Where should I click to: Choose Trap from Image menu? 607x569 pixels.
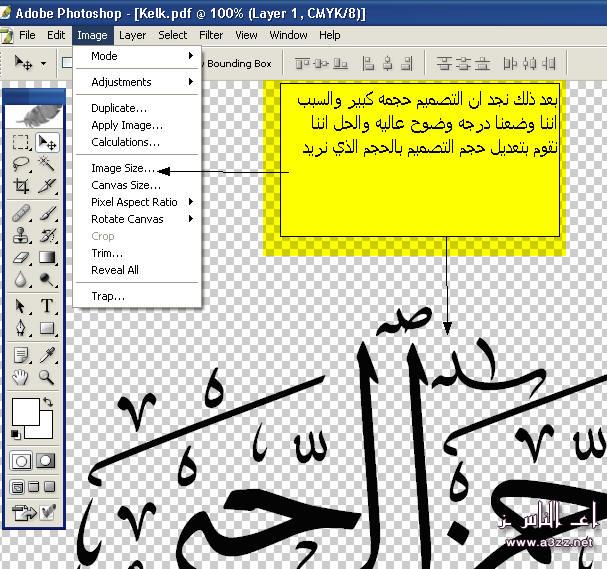(x=137, y=296)
